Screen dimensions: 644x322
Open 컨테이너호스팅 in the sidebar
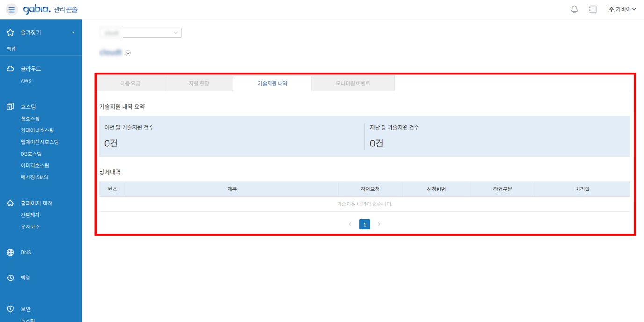click(37, 130)
